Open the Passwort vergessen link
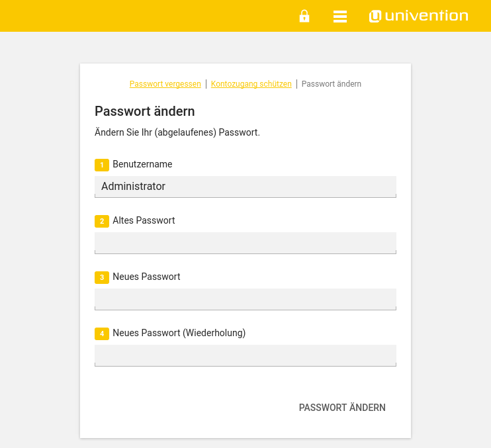 [x=165, y=84]
